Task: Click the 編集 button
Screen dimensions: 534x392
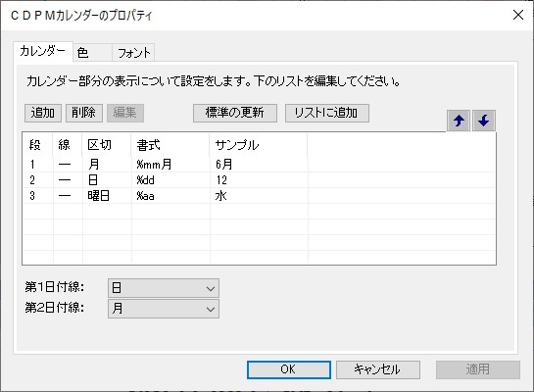Action: (x=125, y=113)
